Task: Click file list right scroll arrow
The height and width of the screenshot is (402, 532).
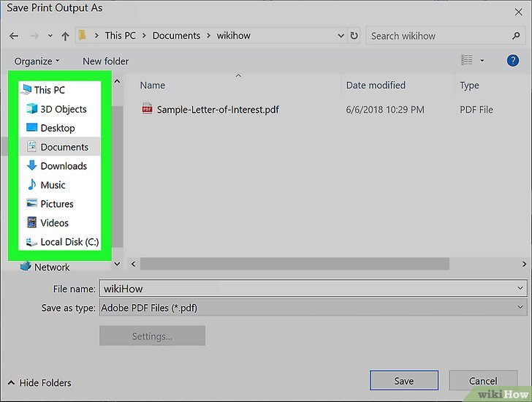Action: pos(524,264)
